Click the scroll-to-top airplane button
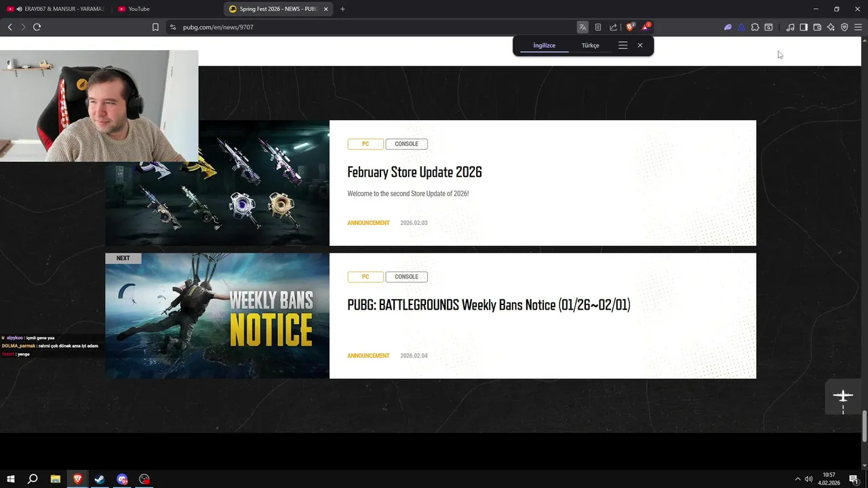The width and height of the screenshot is (868, 488). click(x=843, y=398)
